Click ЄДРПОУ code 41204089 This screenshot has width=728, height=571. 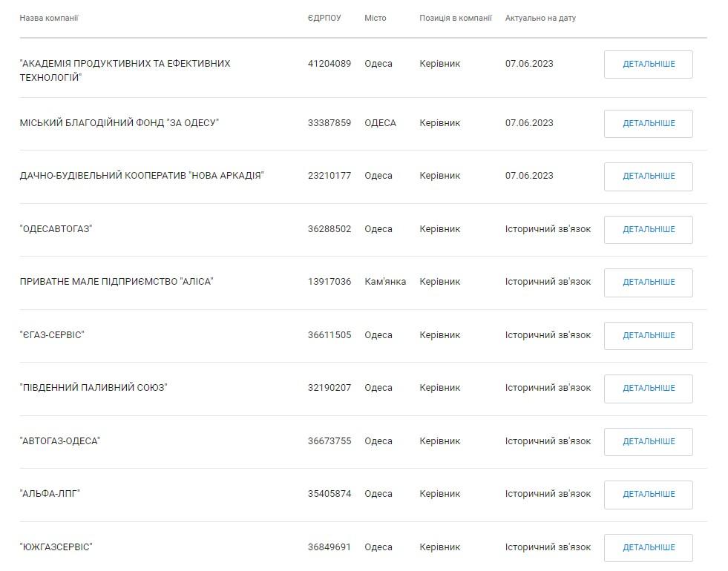pos(329,64)
